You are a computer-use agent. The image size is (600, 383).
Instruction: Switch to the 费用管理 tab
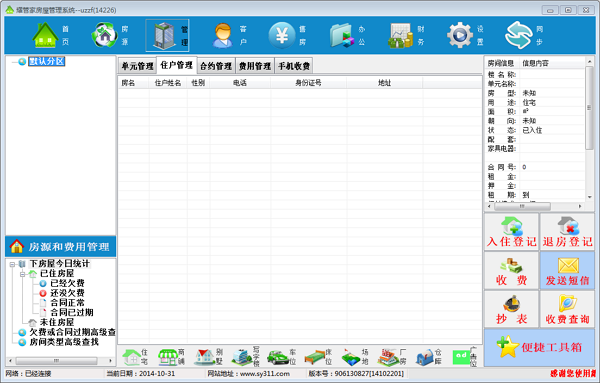[255, 66]
